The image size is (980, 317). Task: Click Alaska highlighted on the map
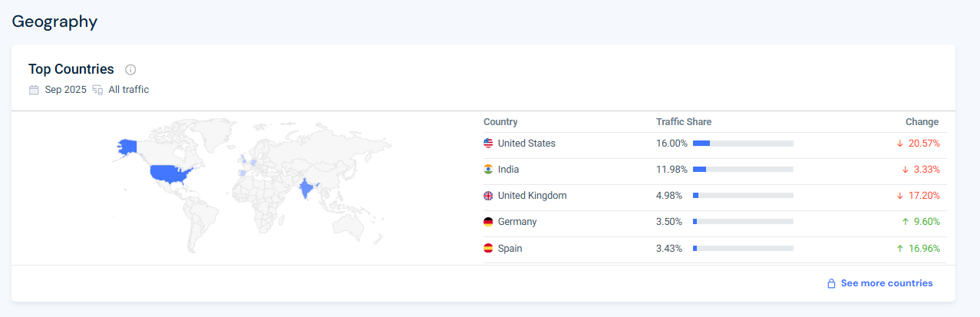click(126, 146)
